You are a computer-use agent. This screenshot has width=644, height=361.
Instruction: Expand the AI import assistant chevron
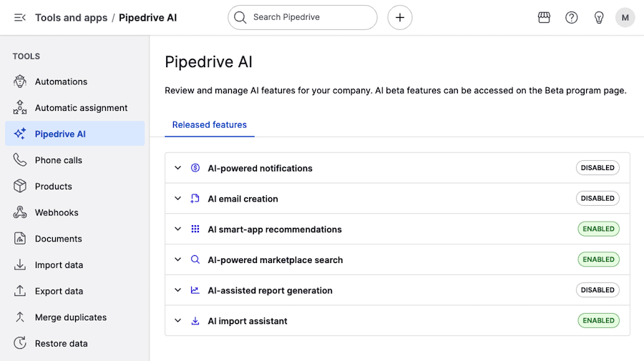178,321
